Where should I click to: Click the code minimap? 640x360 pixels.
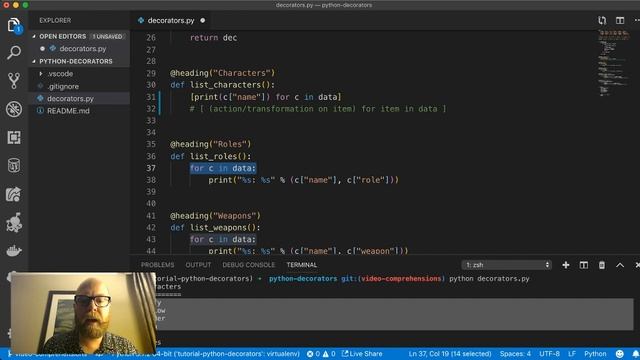pos(614,62)
